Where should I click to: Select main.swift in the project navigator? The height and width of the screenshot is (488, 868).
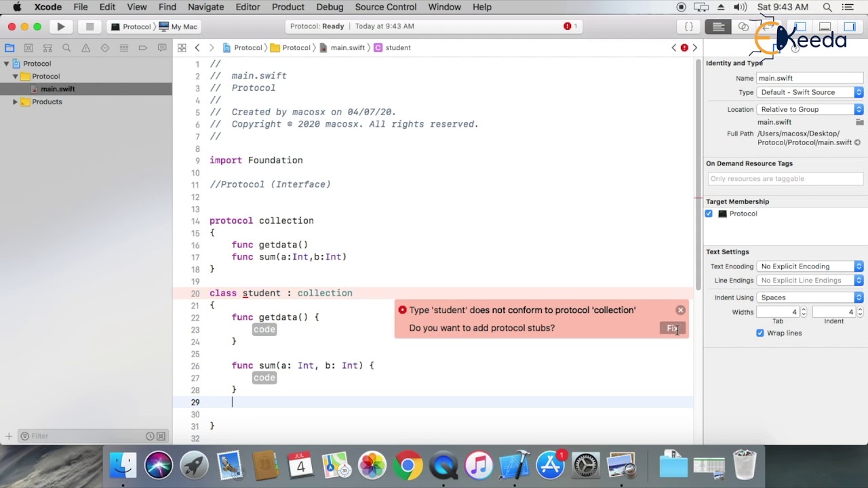86,89
